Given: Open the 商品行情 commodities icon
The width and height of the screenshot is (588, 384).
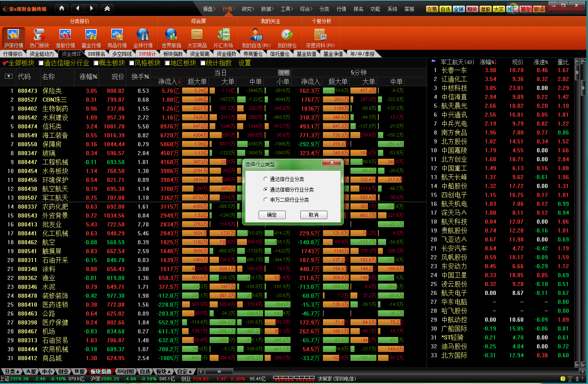Looking at the screenshot, I should tap(117, 38).
